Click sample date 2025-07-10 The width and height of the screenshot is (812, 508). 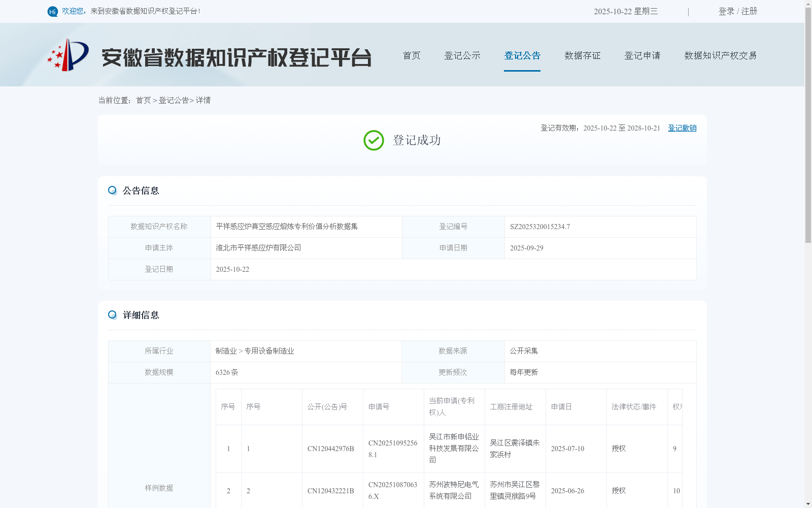click(567, 449)
